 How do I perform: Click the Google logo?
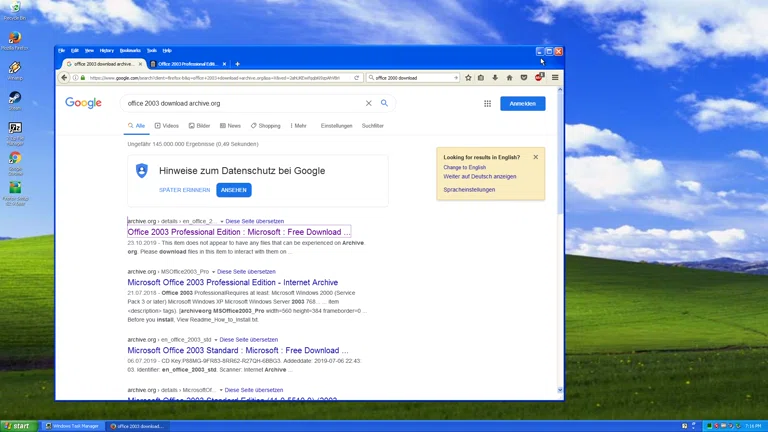click(x=83, y=103)
